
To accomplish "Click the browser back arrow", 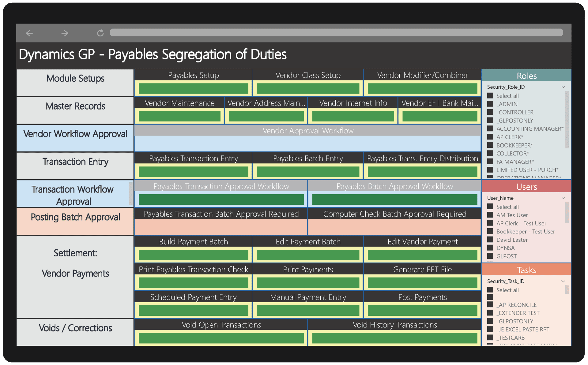I will tap(29, 33).
